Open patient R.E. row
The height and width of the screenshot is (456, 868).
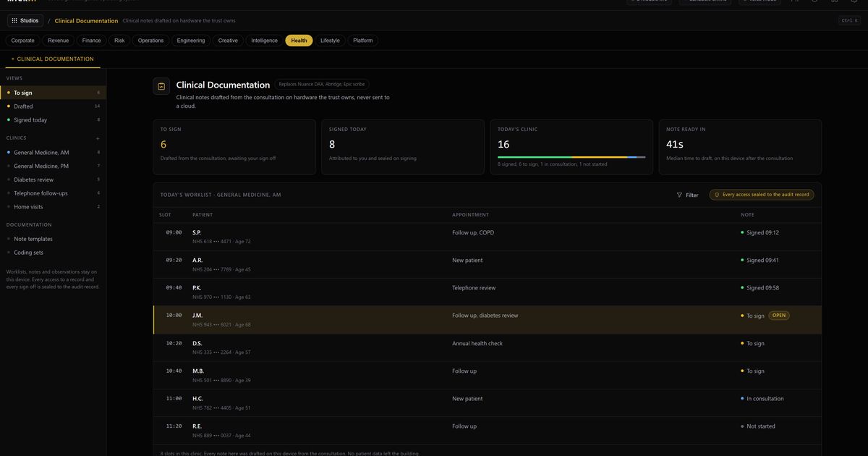(487, 430)
